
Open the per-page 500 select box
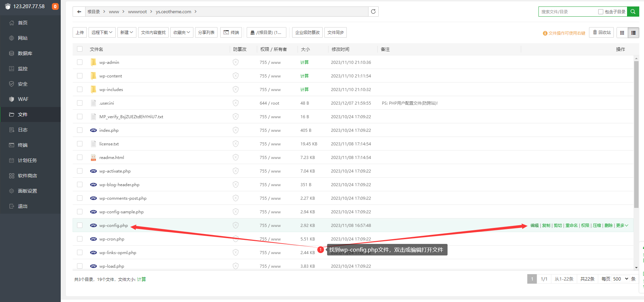[x=621, y=279]
